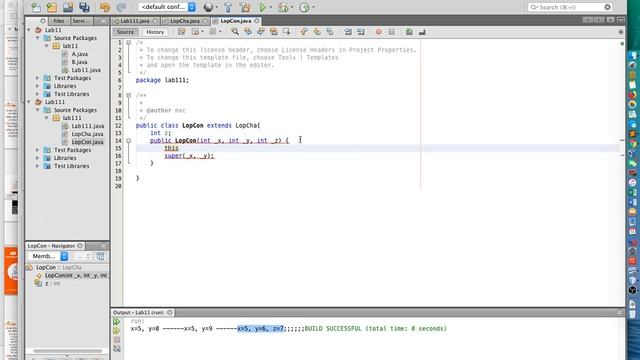Click the Redo toolbar icon

(x=121, y=7)
